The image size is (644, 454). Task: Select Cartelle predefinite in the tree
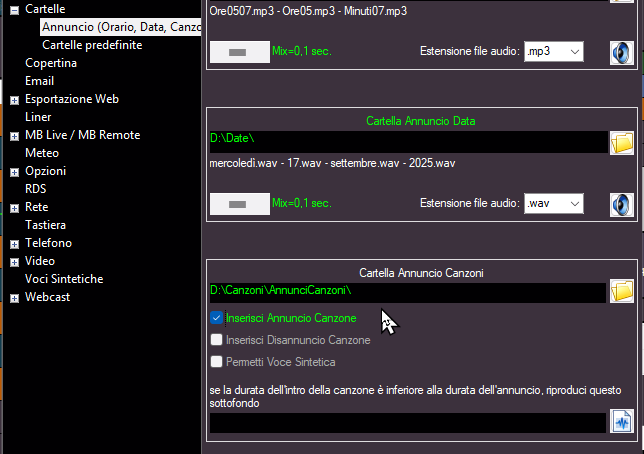tap(91, 45)
